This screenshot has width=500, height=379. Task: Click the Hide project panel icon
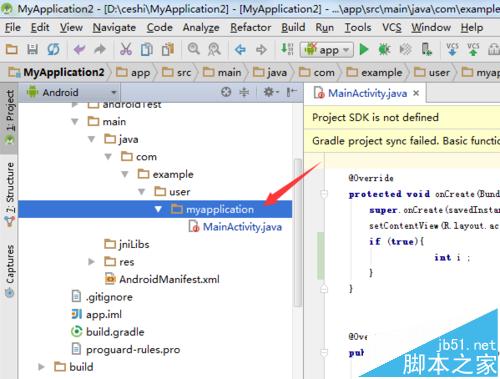[292, 92]
